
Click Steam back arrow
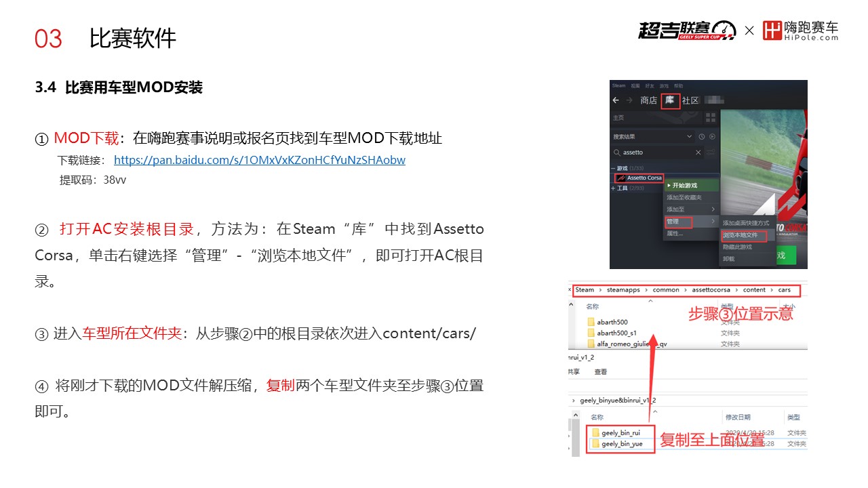pyautogui.click(x=616, y=100)
